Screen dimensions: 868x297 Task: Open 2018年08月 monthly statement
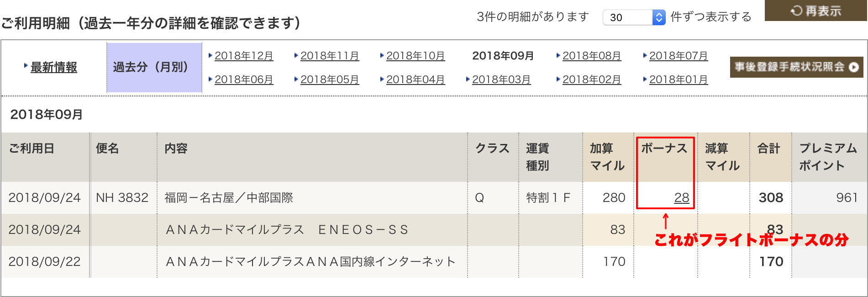(x=592, y=56)
